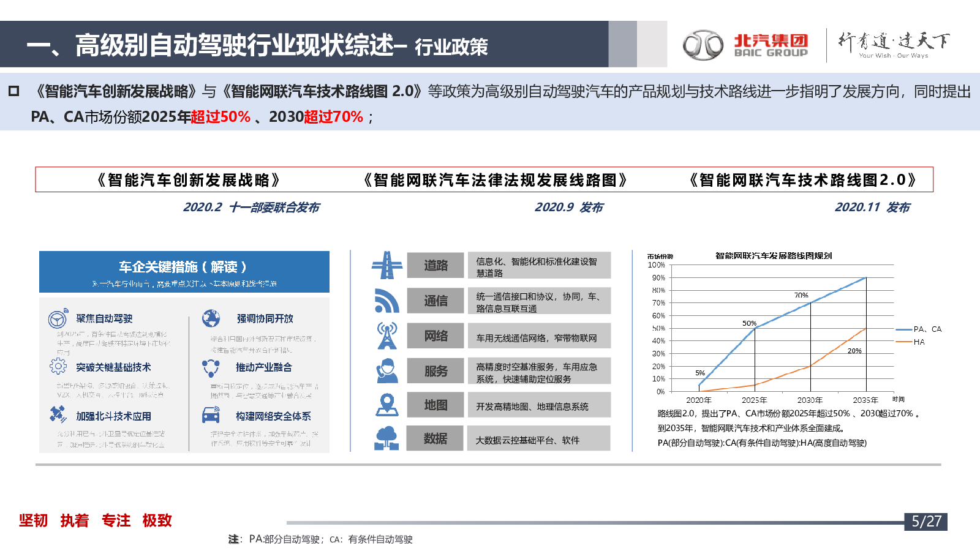The width and height of the screenshot is (980, 551).
Task: Click the gear icon for 突破关键基础技术
Action: 58,367
